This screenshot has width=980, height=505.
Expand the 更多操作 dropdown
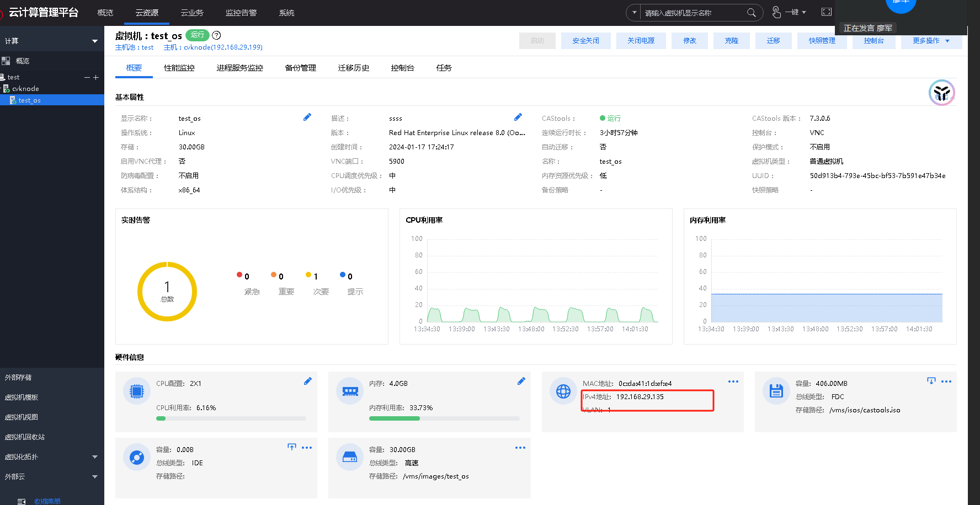coord(931,41)
